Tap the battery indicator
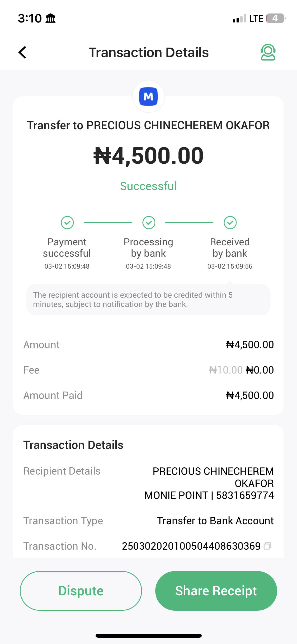Image resolution: width=297 pixels, height=644 pixels. point(276,19)
